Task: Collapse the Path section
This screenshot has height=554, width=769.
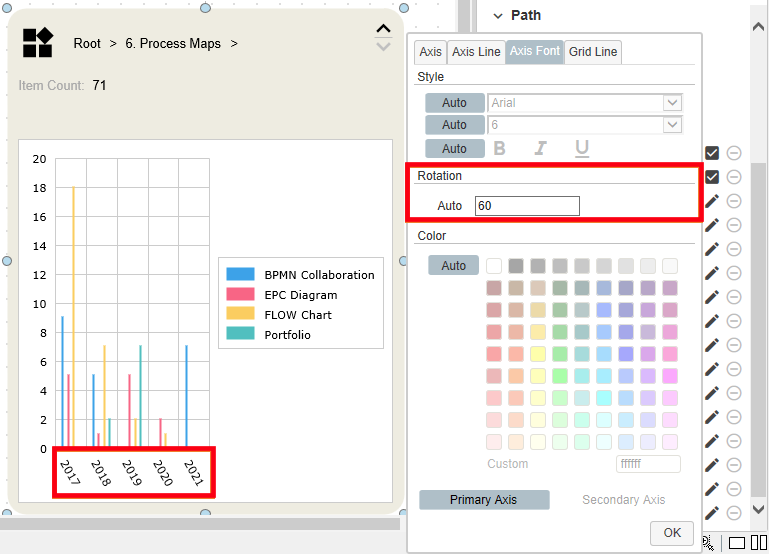Action: pos(498,15)
